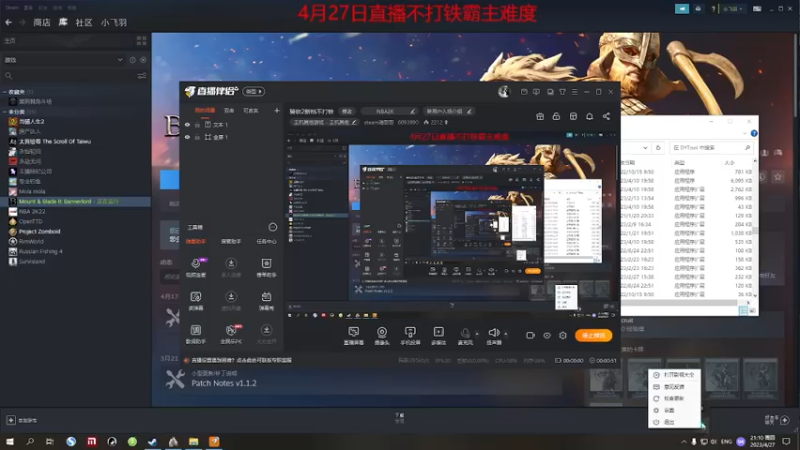Click the share icon in streaming app
This screenshot has height=450, width=800.
pyautogui.click(x=606, y=116)
